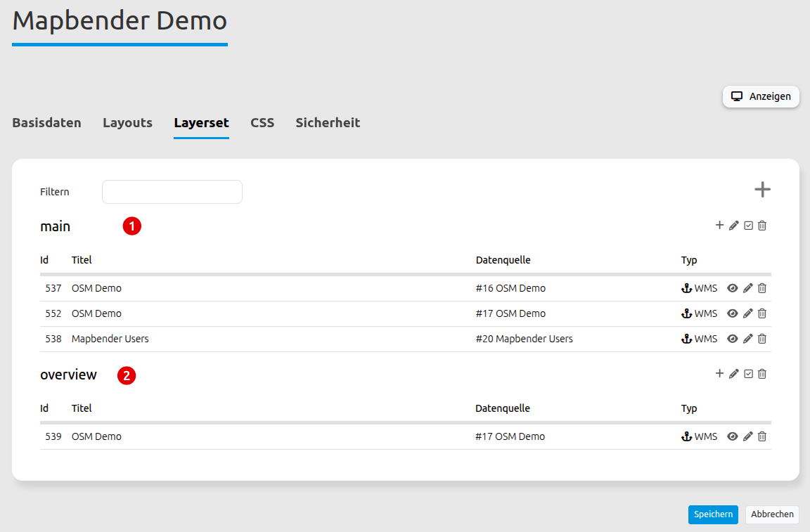Delete the main layerset
Viewport: 810px width, 532px height.
click(762, 226)
